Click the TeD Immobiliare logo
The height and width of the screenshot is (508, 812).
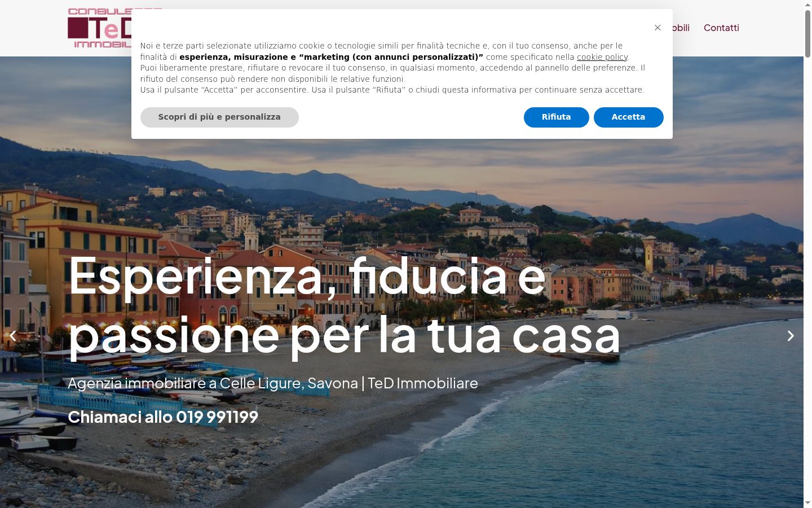point(99,28)
